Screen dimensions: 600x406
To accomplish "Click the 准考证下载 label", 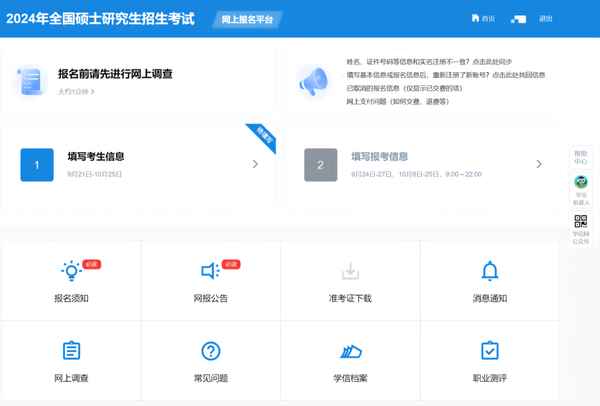I will pyautogui.click(x=350, y=298).
